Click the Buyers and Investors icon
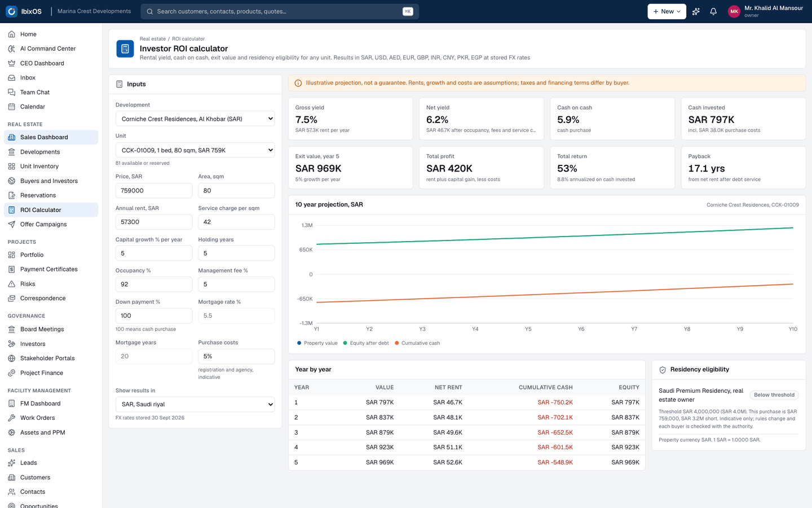The image size is (812, 508). point(12,181)
